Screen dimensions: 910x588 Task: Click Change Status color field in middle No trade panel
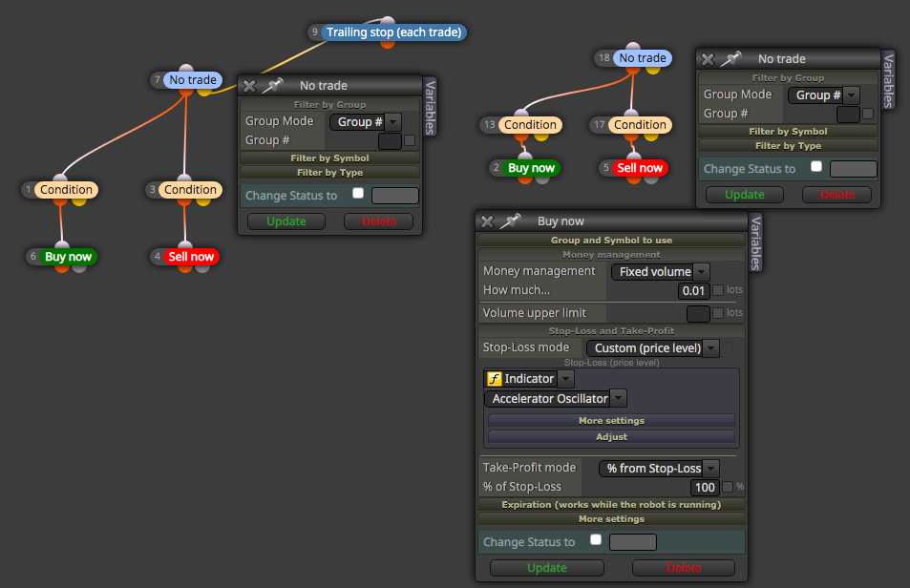point(394,196)
